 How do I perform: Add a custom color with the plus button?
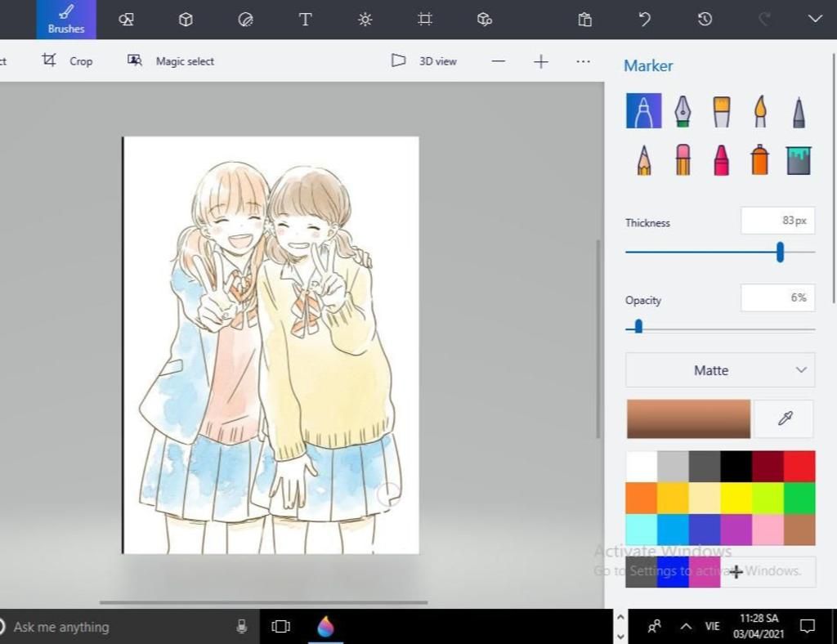click(x=736, y=572)
